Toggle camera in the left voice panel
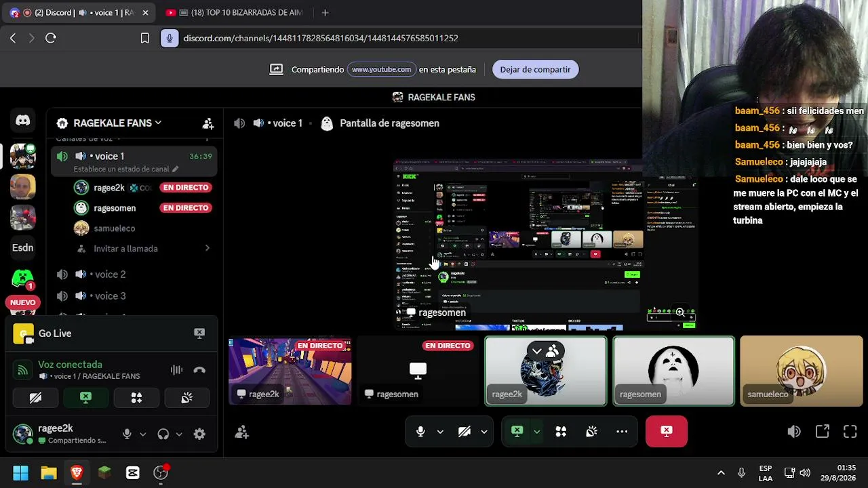The image size is (868, 488). (x=35, y=398)
